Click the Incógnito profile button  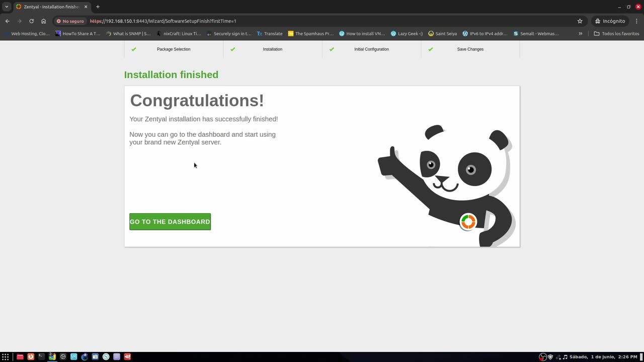click(x=610, y=21)
